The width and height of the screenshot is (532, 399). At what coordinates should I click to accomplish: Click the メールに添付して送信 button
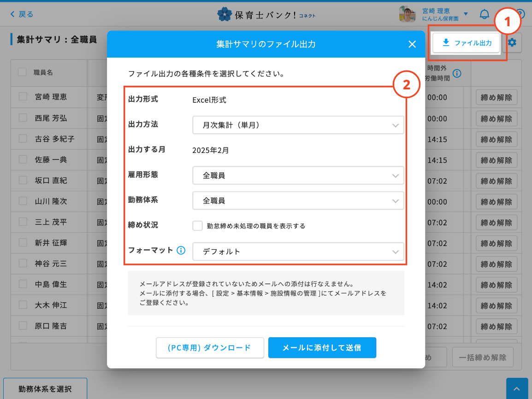pos(322,348)
